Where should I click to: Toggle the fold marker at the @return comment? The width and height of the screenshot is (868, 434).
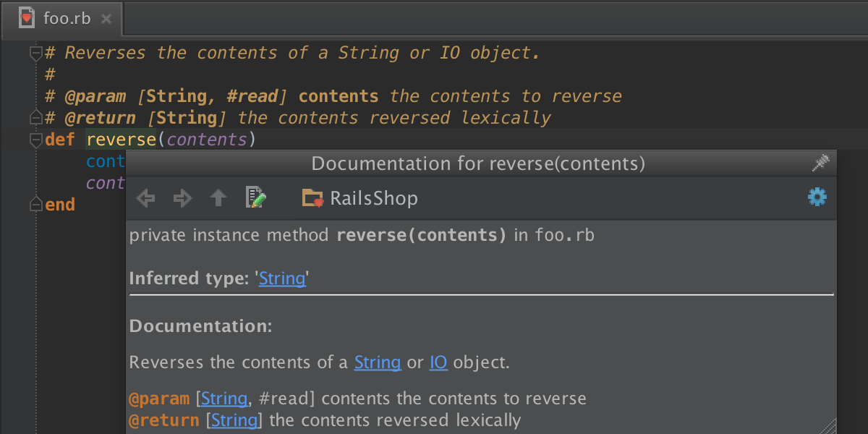tap(35, 118)
